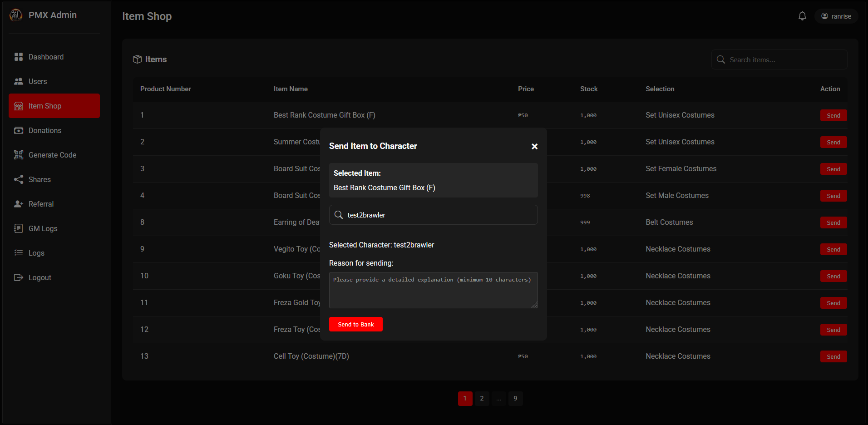
Task: Go to the Users page
Action: click(x=37, y=81)
